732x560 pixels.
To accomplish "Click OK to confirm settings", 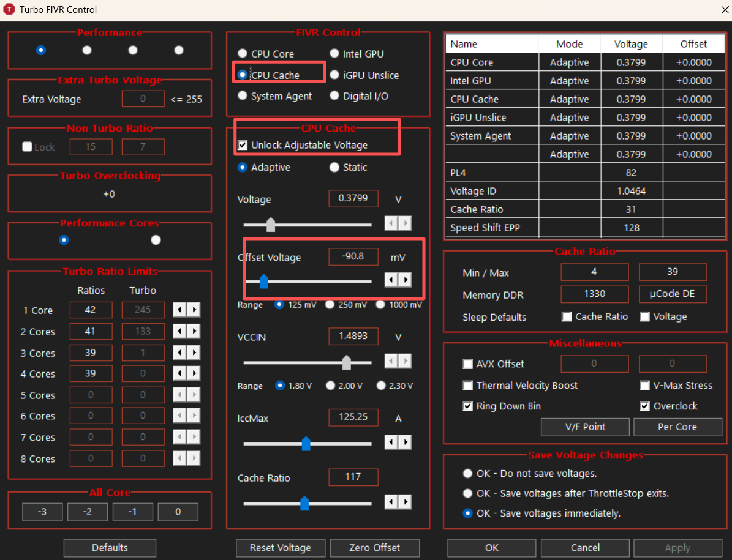I will pyautogui.click(x=492, y=547).
